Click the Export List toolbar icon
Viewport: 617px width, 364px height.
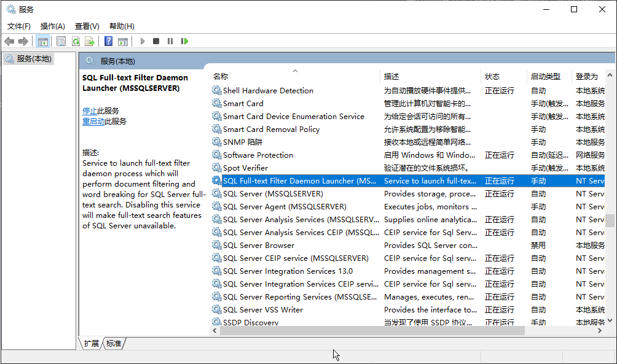pos(90,41)
